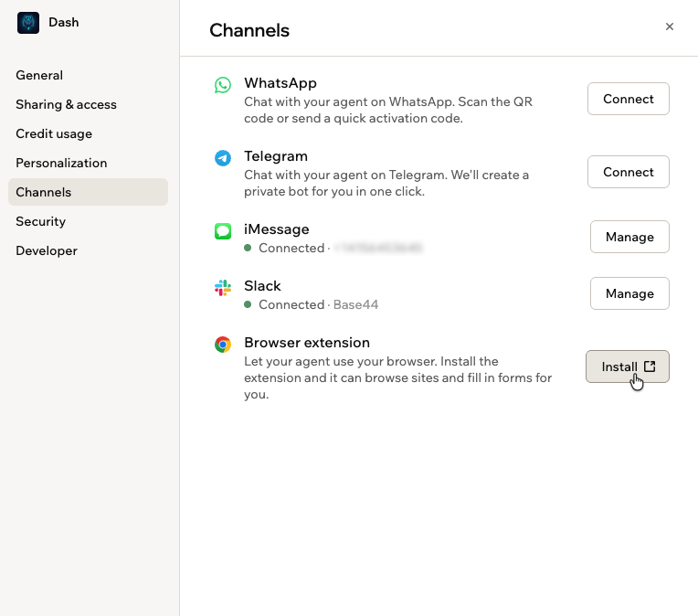Switch to the Personalization section
This screenshot has height=616, width=698.
[88, 163]
